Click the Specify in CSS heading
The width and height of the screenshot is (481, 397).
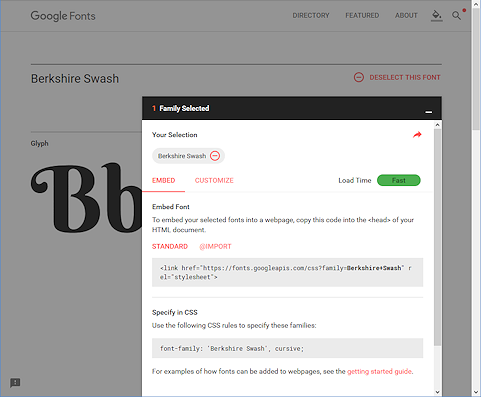(175, 312)
